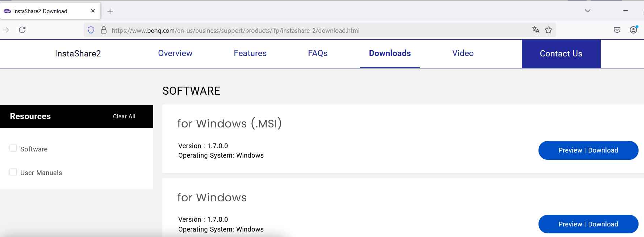Open the Video section tab
Screen dimensions: 644x237
pos(463,53)
